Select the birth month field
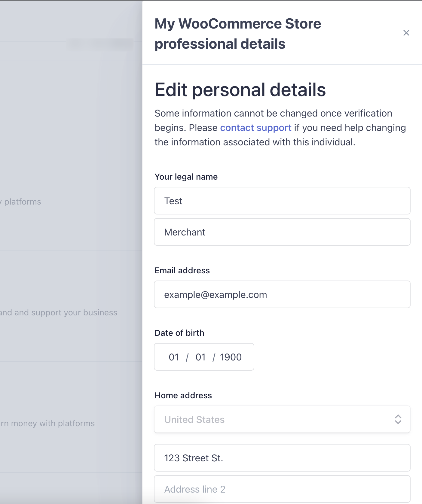This screenshot has height=504, width=422. (x=174, y=357)
